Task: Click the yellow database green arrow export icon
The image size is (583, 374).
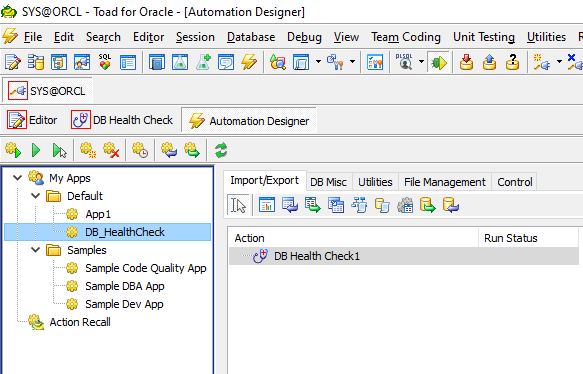Action: click(x=428, y=205)
